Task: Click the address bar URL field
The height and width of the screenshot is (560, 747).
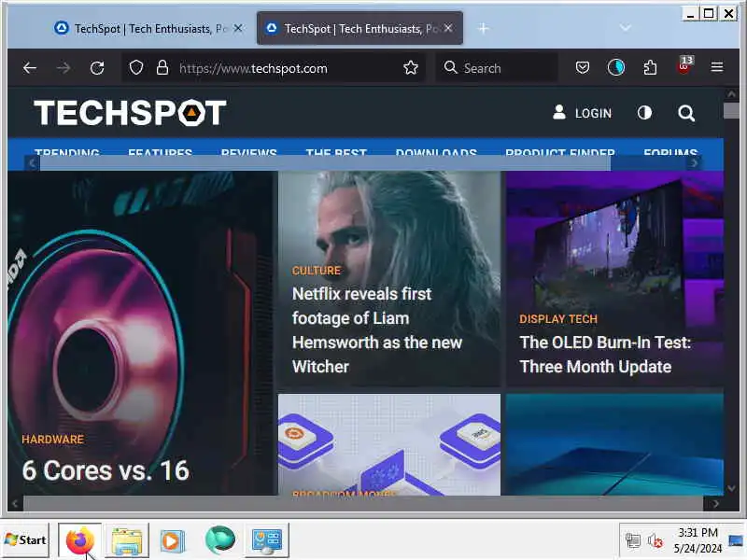Action: pos(274,68)
